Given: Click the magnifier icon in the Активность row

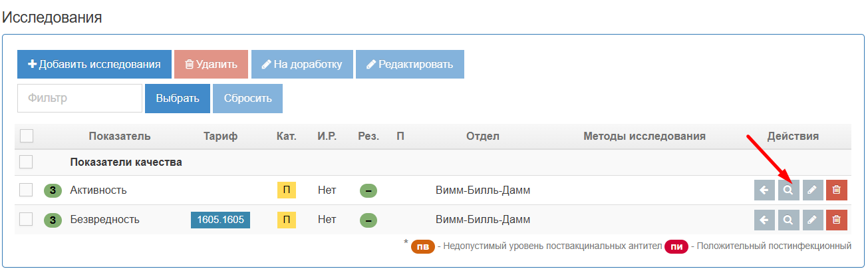Looking at the screenshot, I should tap(788, 190).
